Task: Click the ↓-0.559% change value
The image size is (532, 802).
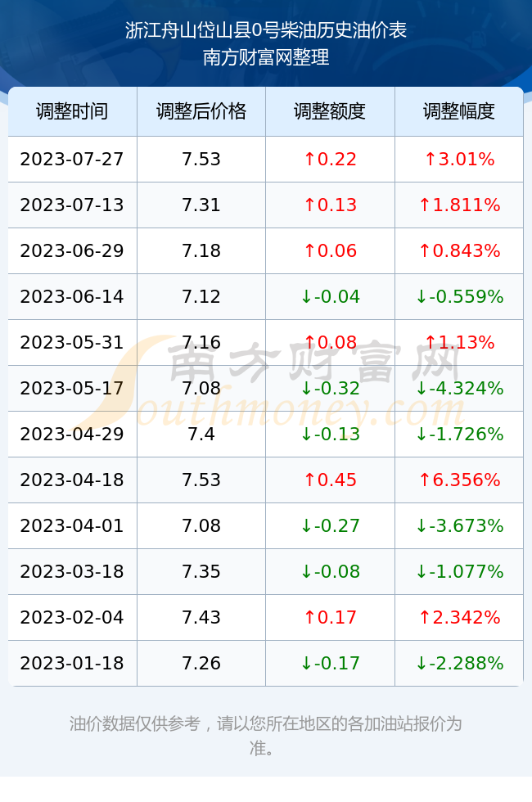Action: click(x=459, y=296)
